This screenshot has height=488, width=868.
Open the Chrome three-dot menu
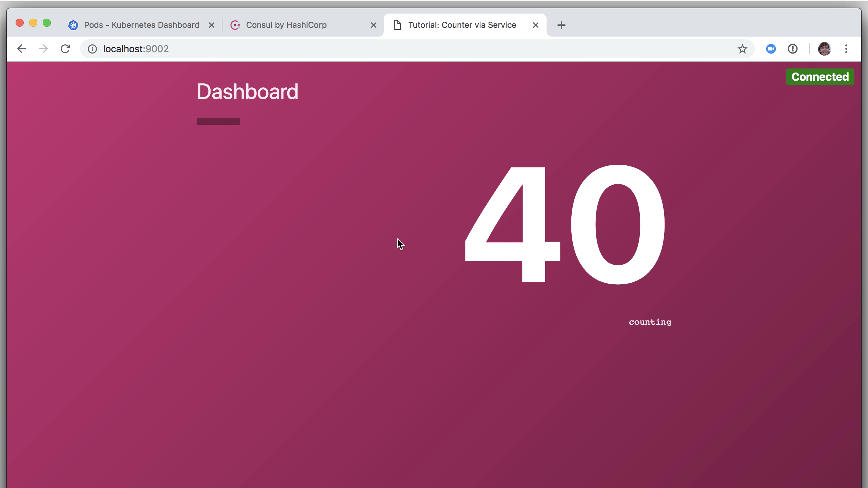point(846,49)
